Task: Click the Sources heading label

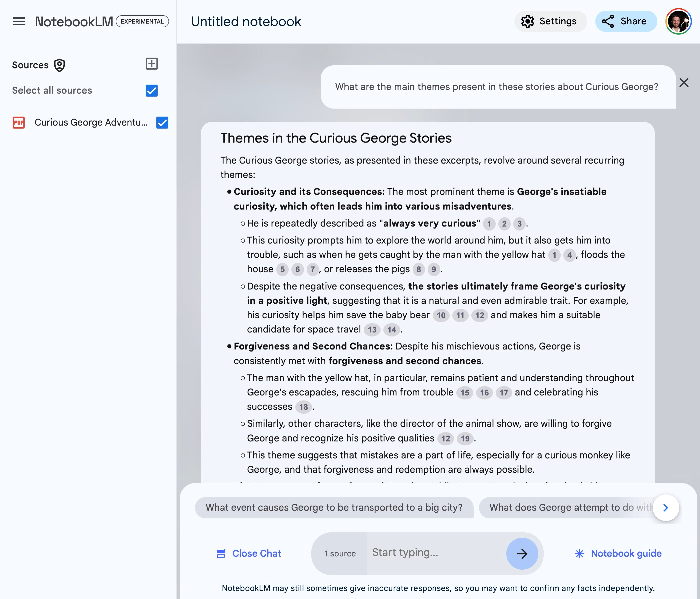Action: tap(30, 65)
